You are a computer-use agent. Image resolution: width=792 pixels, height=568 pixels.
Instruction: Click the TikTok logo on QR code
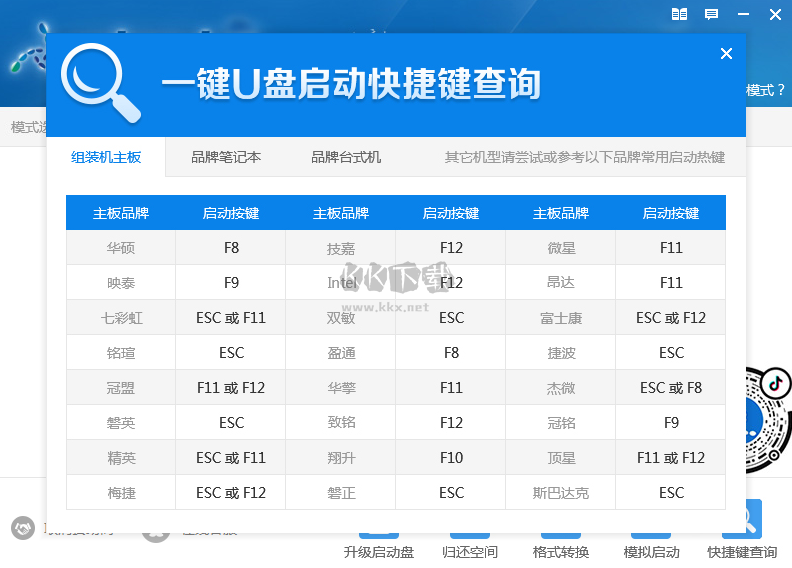774,383
